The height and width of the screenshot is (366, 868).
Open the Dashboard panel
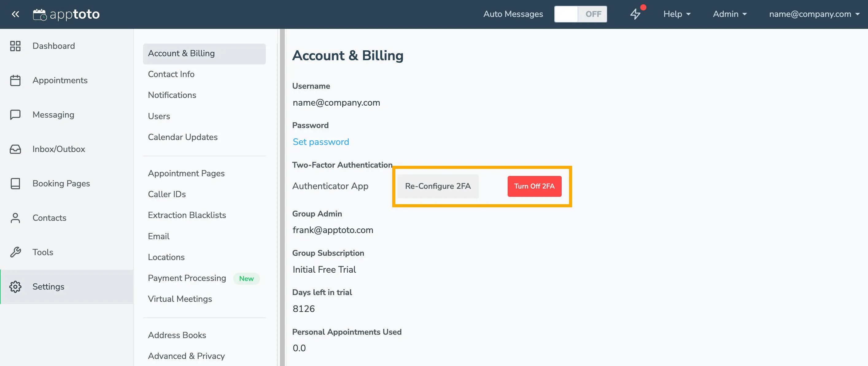coord(54,46)
